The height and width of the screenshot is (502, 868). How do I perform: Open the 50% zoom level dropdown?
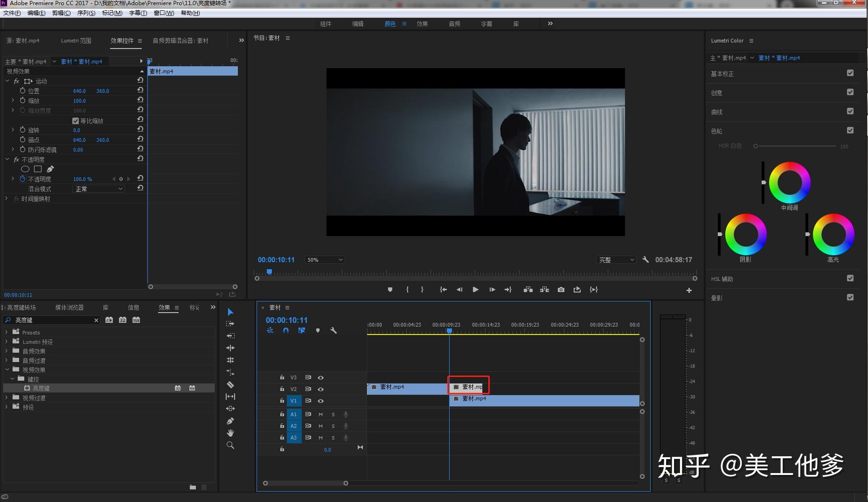point(325,260)
